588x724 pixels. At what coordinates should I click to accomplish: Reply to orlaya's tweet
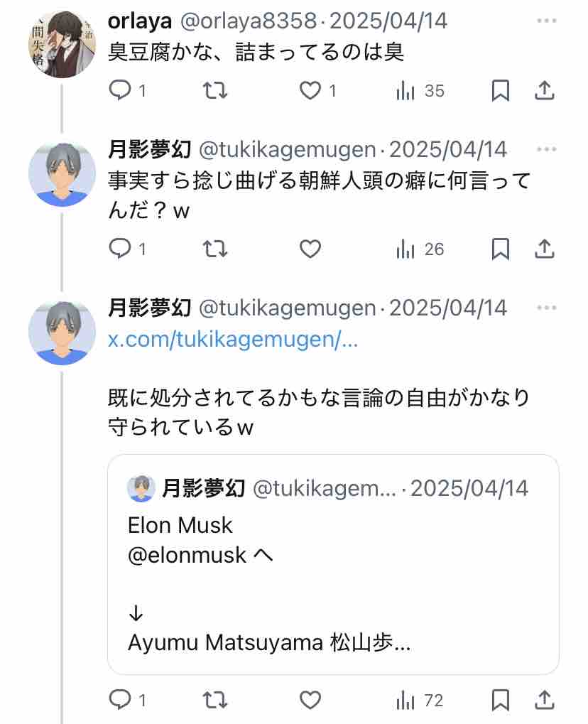(x=127, y=90)
